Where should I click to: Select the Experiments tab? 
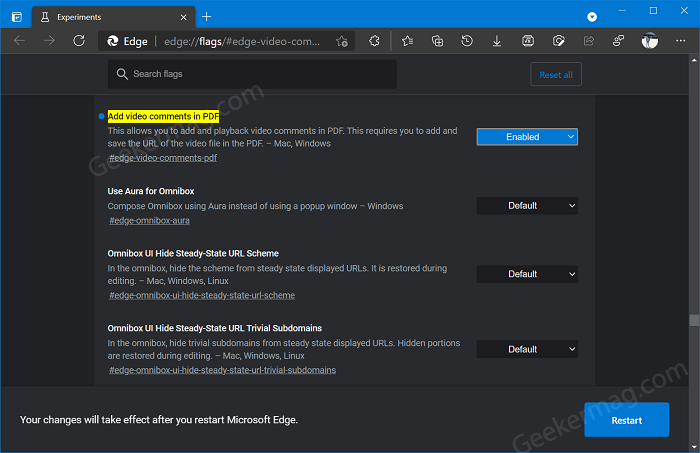[x=114, y=17]
